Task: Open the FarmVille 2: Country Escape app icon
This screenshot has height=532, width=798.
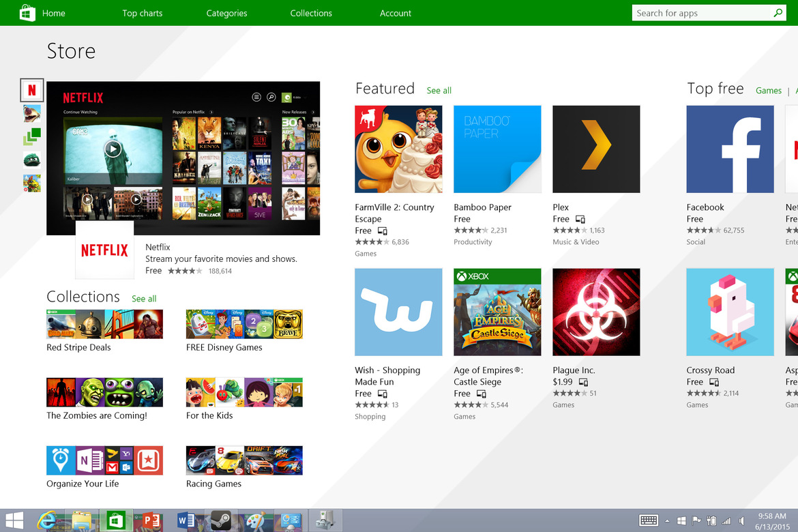Action: [x=398, y=149]
